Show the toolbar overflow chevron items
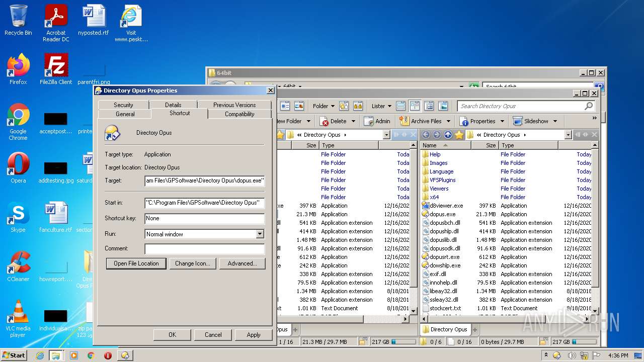 [x=594, y=118]
